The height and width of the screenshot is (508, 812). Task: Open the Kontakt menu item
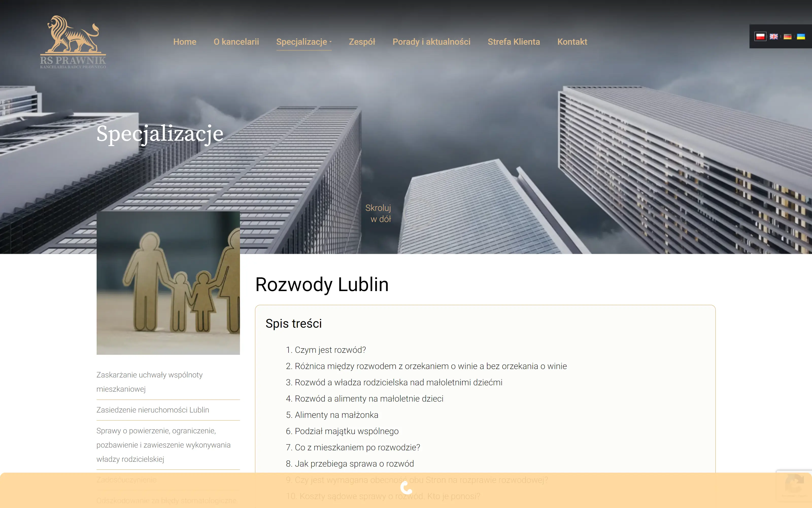click(572, 42)
